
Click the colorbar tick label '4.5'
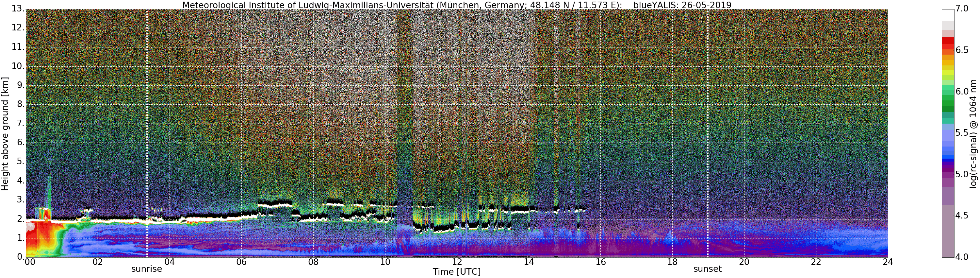click(962, 216)
